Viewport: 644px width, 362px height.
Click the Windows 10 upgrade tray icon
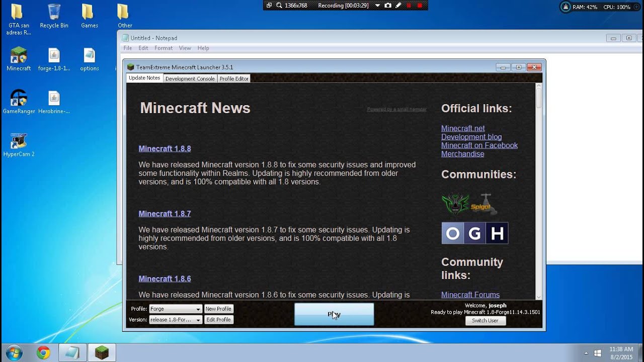pyautogui.click(x=597, y=353)
